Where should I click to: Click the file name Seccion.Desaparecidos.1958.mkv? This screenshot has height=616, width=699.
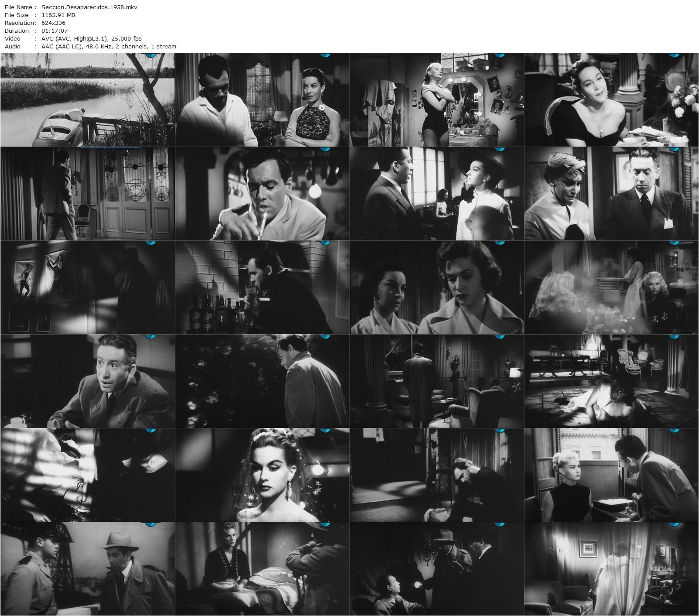tap(89, 7)
